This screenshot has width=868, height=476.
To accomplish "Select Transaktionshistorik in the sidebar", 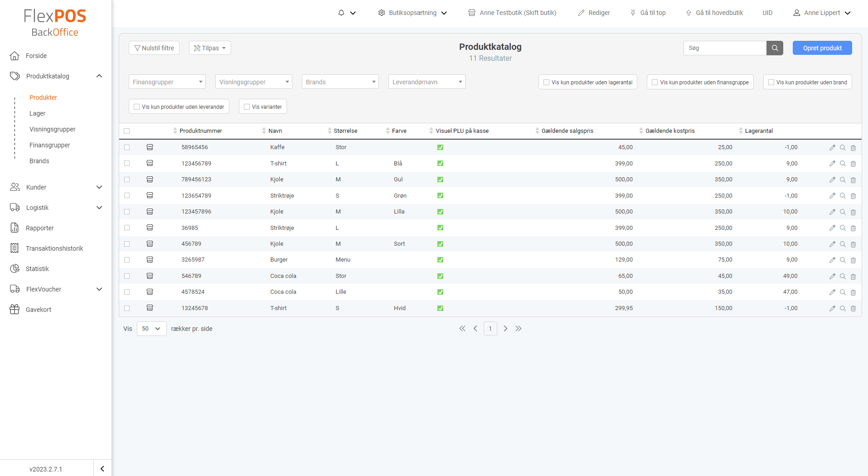I will coord(54,248).
